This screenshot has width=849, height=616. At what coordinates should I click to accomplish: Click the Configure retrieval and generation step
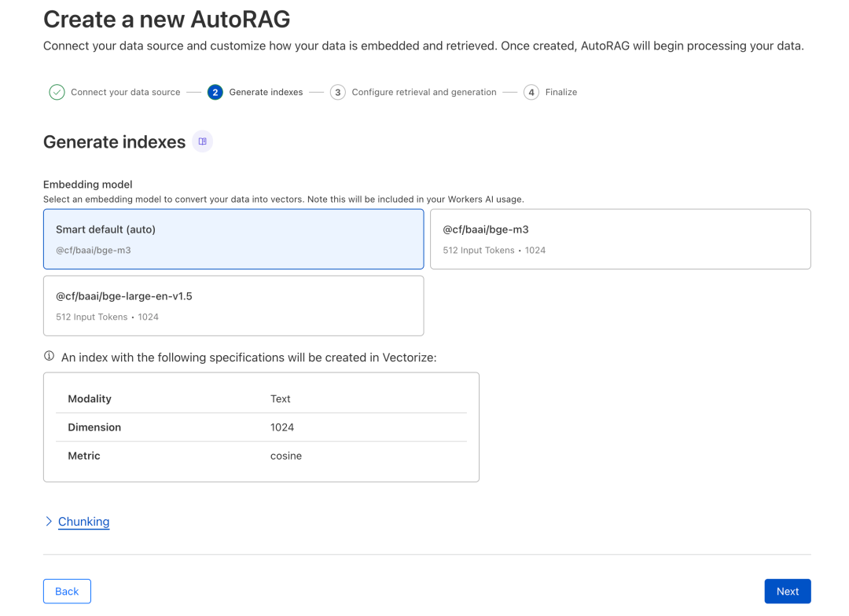pos(424,92)
